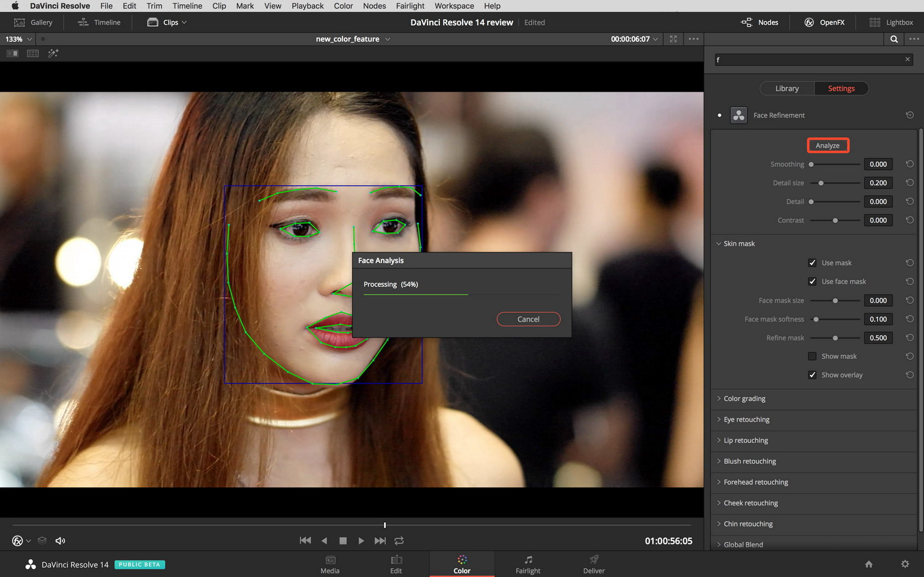This screenshot has width=924, height=577.
Task: Toggle the highlight magic wand icon
Action: coord(53,54)
